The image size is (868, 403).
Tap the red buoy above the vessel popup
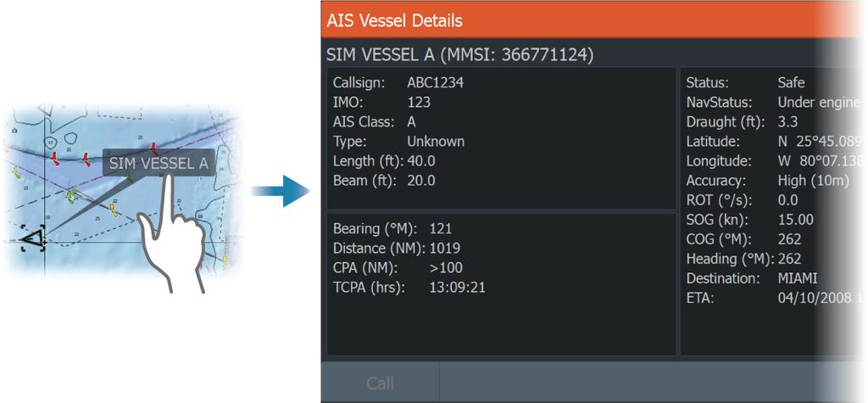tap(154, 148)
